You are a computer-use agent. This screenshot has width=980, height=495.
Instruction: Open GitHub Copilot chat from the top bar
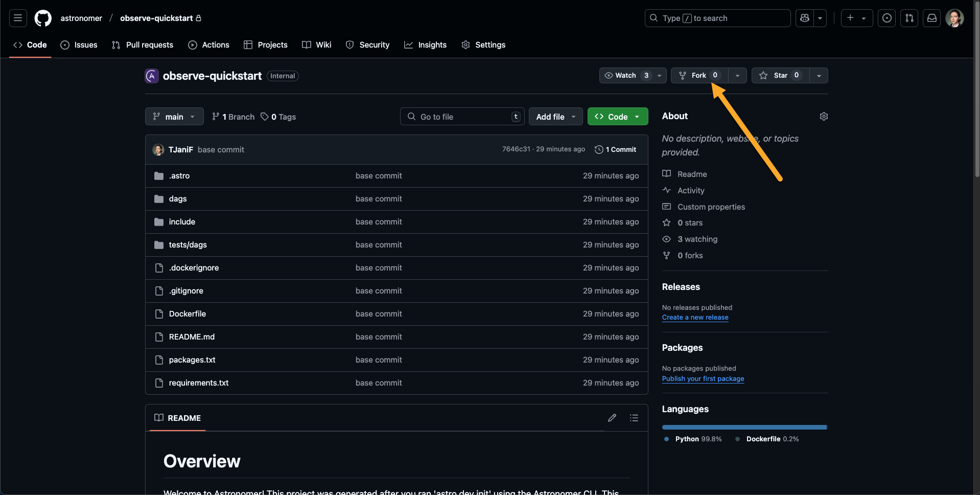point(804,18)
